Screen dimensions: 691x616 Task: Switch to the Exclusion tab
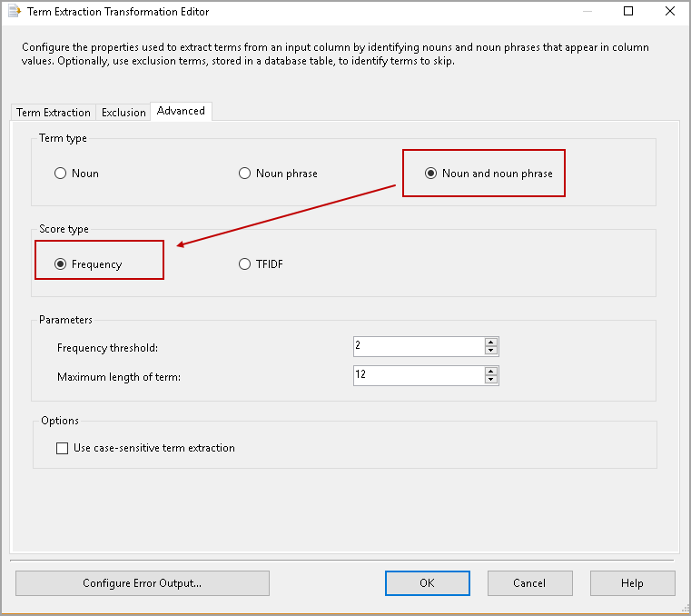tap(123, 113)
